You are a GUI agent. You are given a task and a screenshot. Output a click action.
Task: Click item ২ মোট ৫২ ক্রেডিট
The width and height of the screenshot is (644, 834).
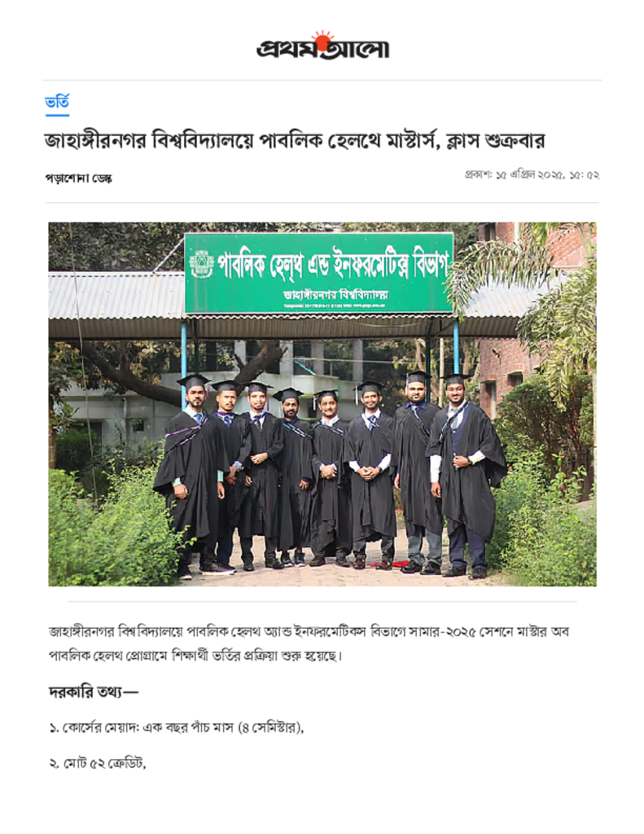coord(98,763)
